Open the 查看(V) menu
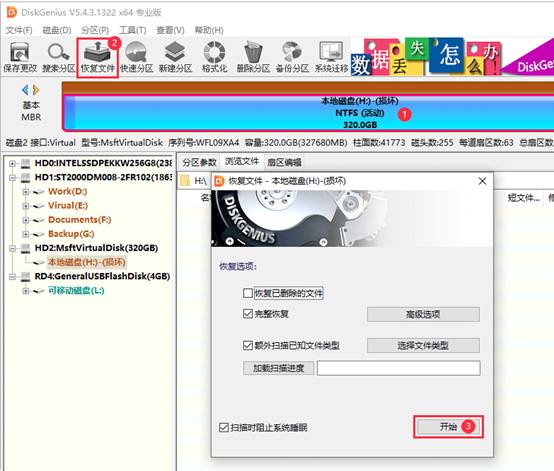554x471 pixels. pos(170,30)
